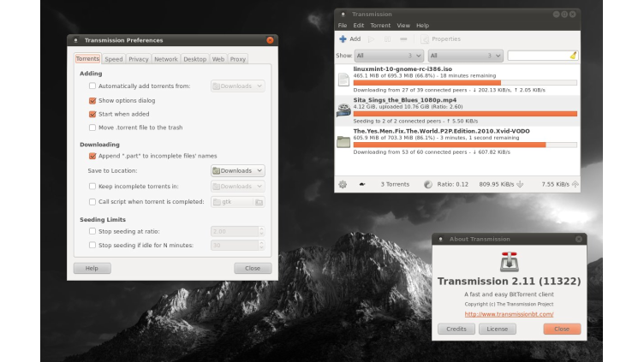
Task: Check Call script when torrent is completed
Action: point(92,201)
